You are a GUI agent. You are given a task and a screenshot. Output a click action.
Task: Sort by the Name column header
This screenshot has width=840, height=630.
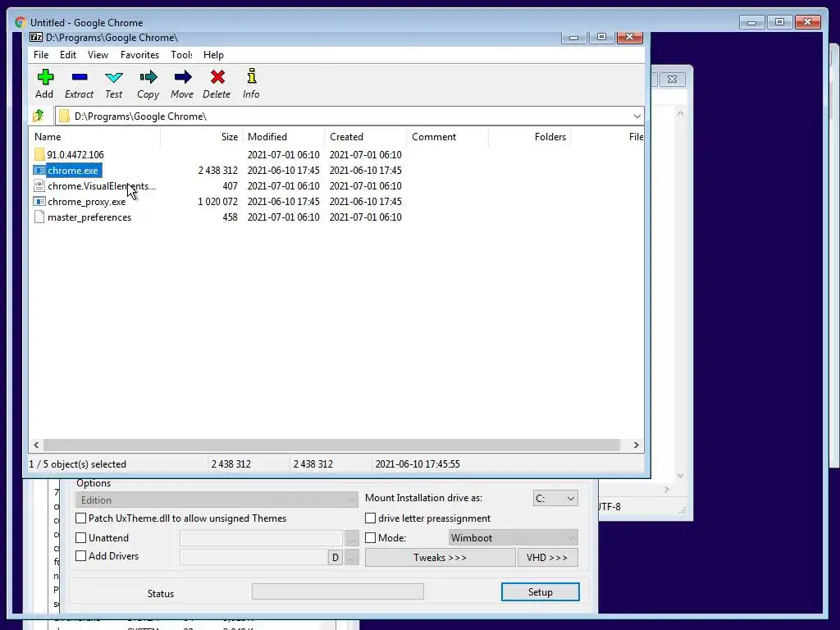click(x=95, y=137)
